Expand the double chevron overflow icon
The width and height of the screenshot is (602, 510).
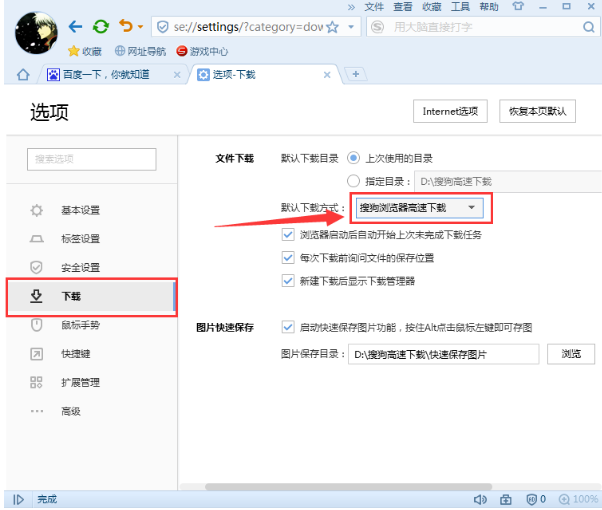coord(351,7)
